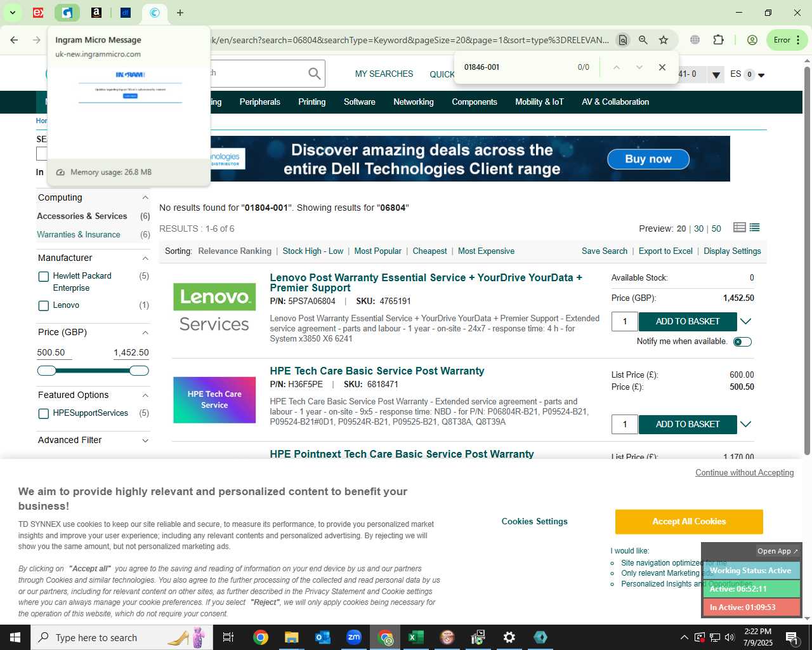Screen dimensions: 812x650
Task: Sort results by Most Popular
Action: point(378,251)
